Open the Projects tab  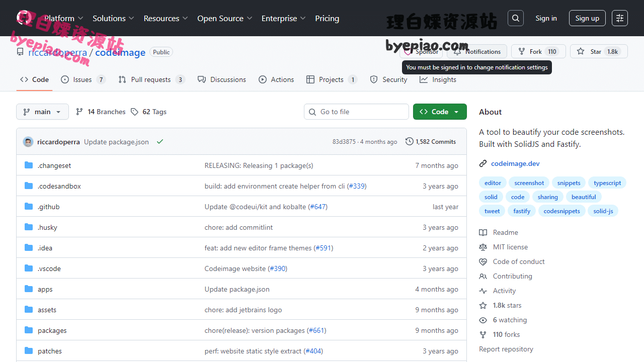(332, 79)
